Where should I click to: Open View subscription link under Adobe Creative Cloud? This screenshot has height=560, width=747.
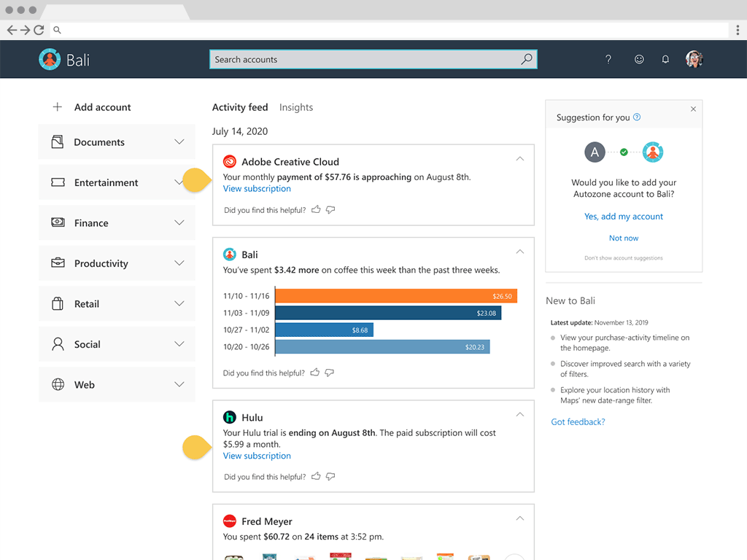(257, 189)
